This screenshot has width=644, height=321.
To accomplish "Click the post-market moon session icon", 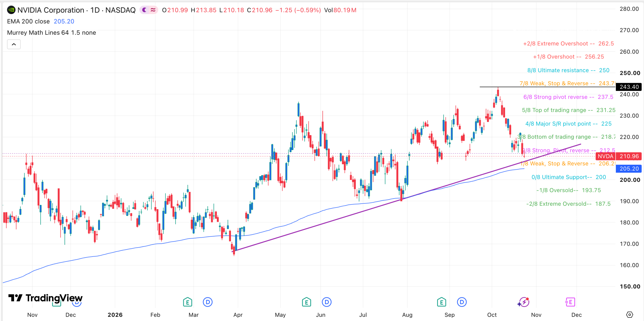I will pyautogui.click(x=144, y=10).
